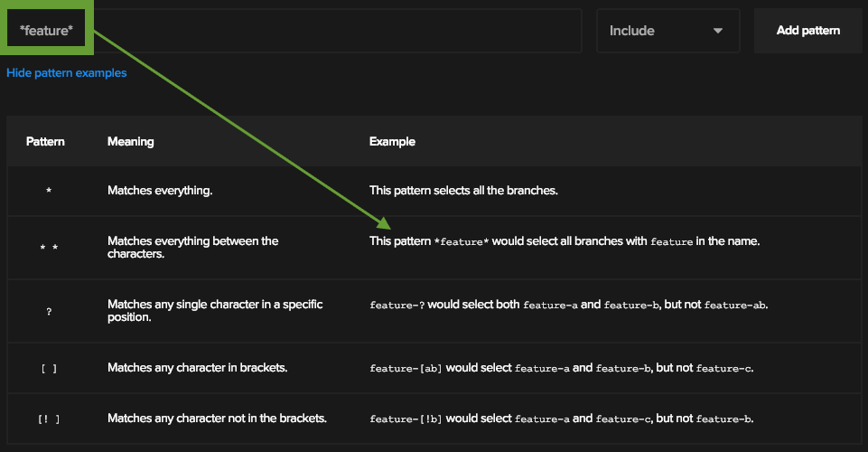Click 'Matches any character not in the brackets' text
Image resolution: width=868 pixels, height=452 pixels.
(217, 419)
